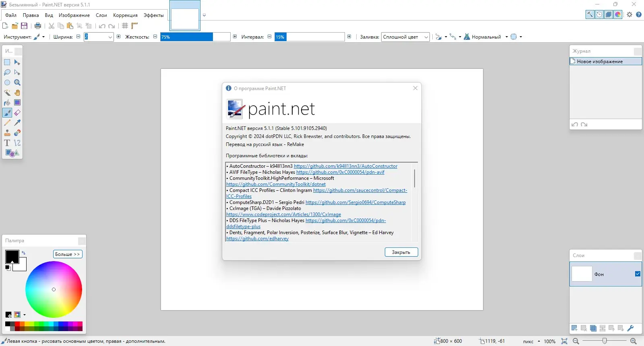Select the Shapes tool
The height and width of the screenshot is (346, 644).
pyautogui.click(x=12, y=153)
